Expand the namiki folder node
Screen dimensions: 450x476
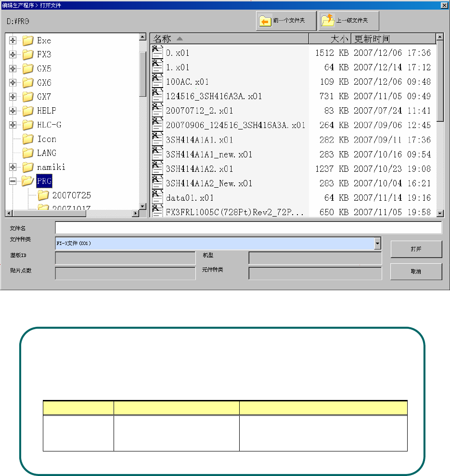click(13, 167)
